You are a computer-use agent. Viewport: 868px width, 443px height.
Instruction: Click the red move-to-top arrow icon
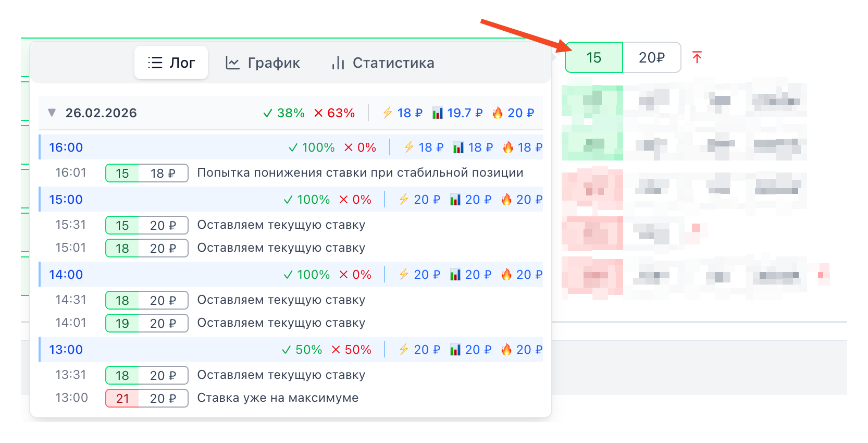click(x=697, y=57)
